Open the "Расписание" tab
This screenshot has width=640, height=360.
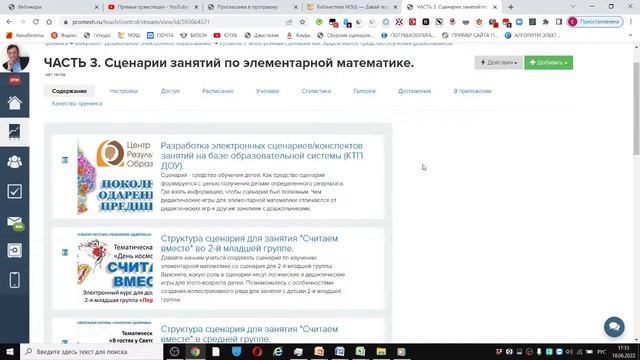click(218, 91)
